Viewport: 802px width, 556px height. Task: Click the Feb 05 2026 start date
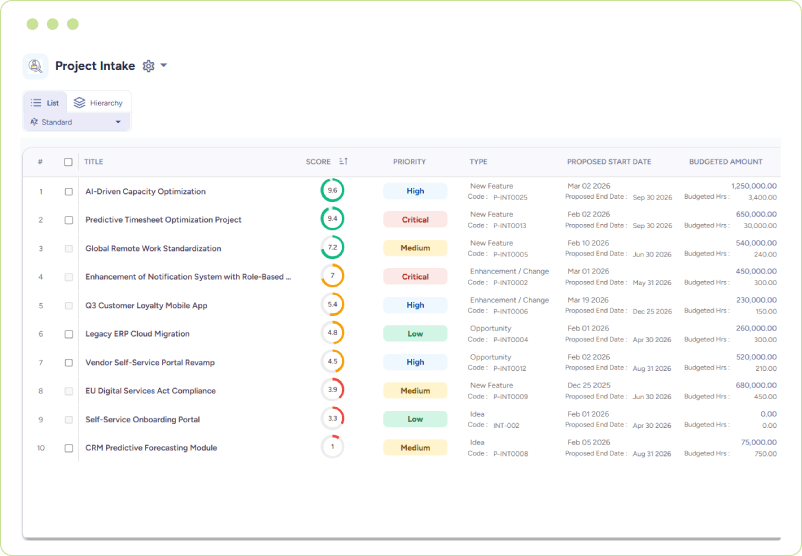[588, 442]
